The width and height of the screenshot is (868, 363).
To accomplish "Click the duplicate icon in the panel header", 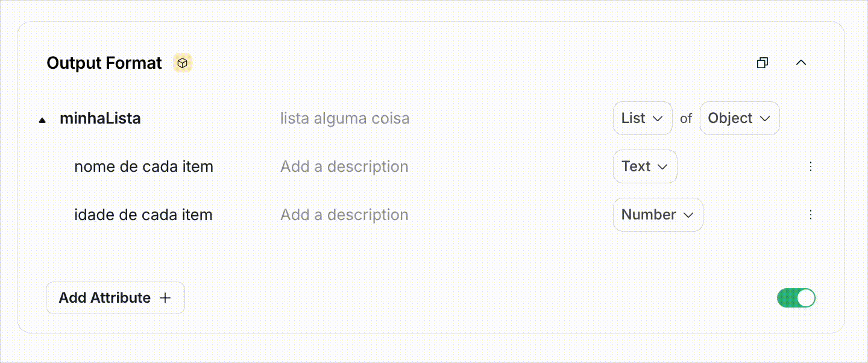I will pos(762,62).
